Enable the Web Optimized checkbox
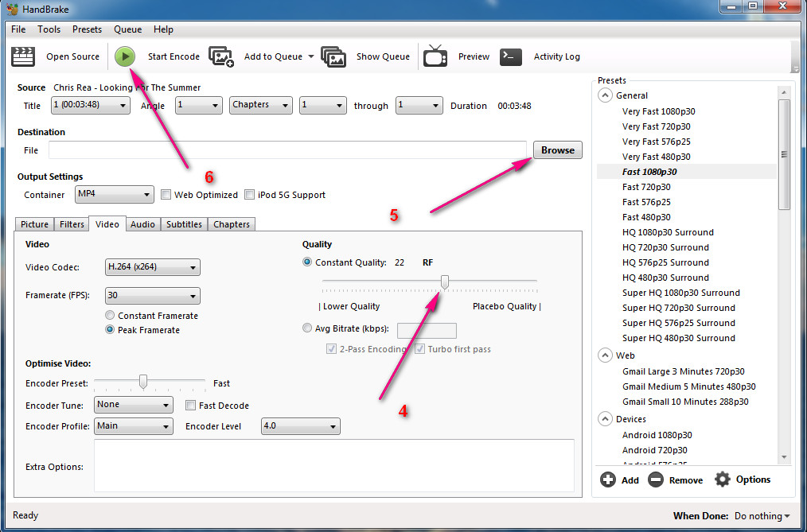Image resolution: width=807 pixels, height=532 pixels. click(x=166, y=194)
